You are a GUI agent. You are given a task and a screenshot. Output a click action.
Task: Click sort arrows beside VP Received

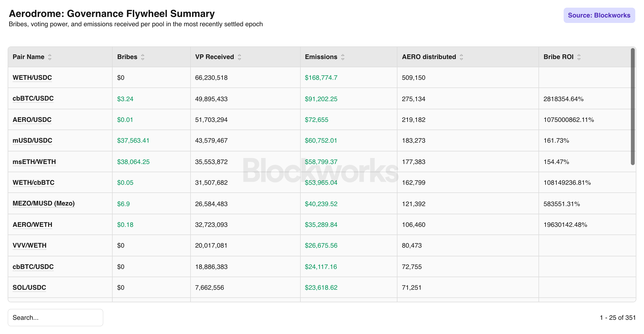tap(239, 57)
